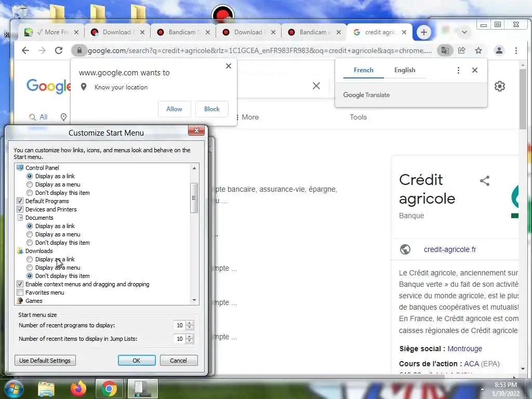
Task: Click Allow for location access
Action: [174, 109]
